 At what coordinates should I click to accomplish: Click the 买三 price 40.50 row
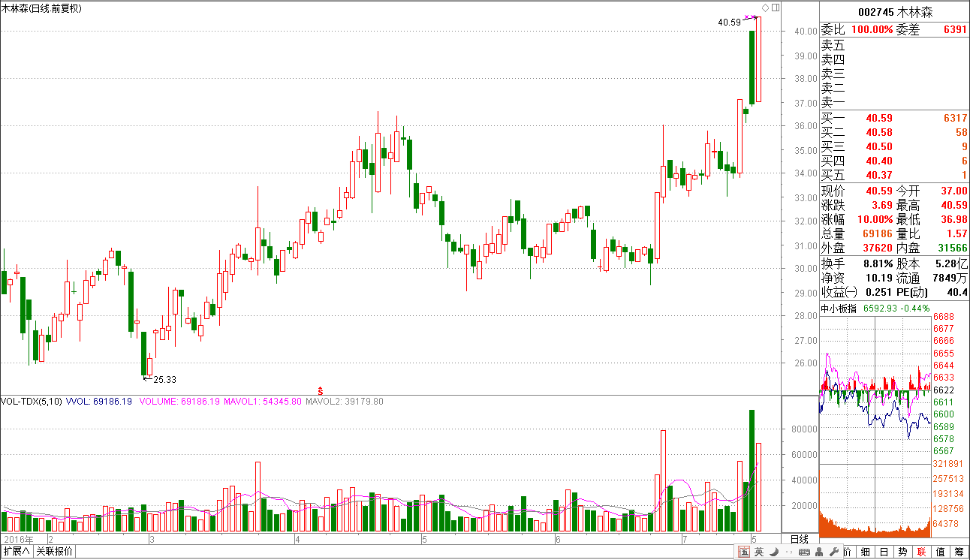point(894,146)
